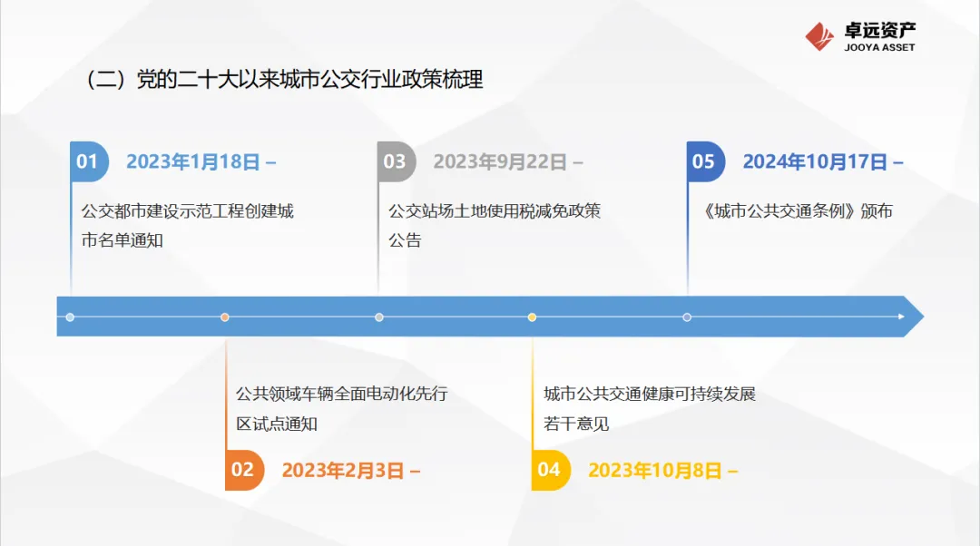Select the orange timeline dot for step 02
This screenshot has width=980, height=546.
225,317
